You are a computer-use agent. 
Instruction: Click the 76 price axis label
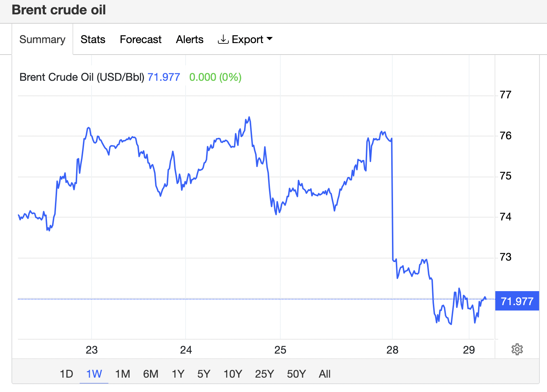[505, 135]
